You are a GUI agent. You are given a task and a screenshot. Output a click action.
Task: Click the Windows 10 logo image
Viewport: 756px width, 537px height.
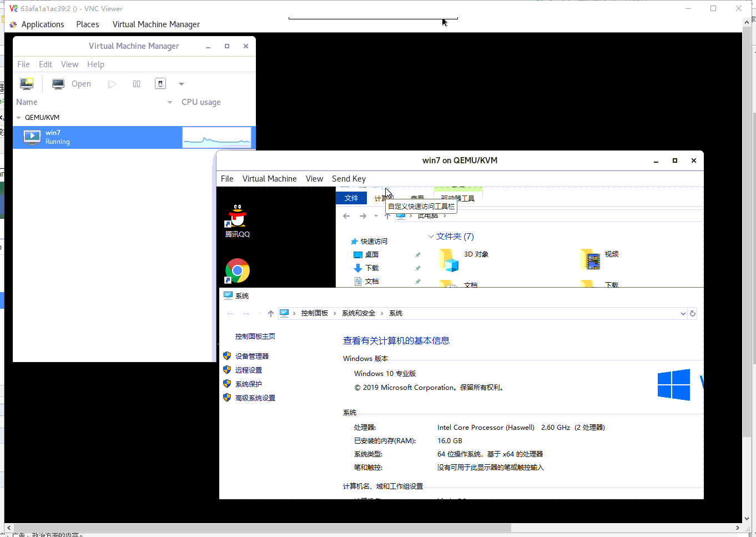(x=674, y=384)
